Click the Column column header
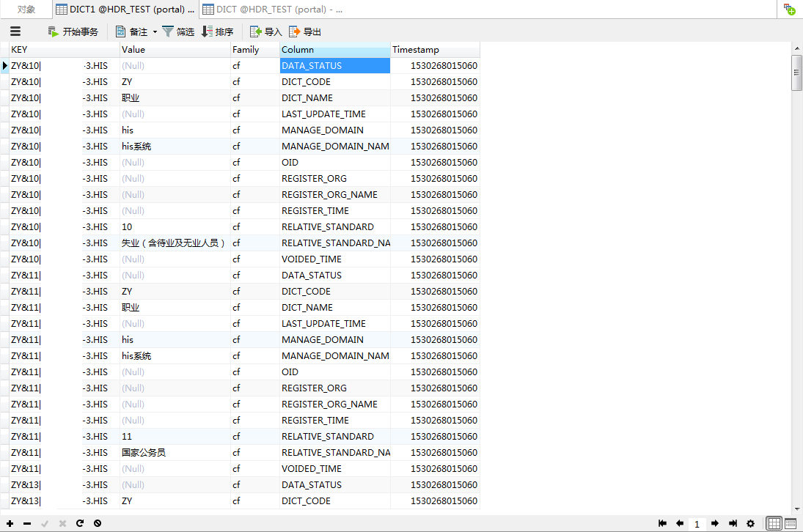Screen dimensions: 803x532 (335, 50)
